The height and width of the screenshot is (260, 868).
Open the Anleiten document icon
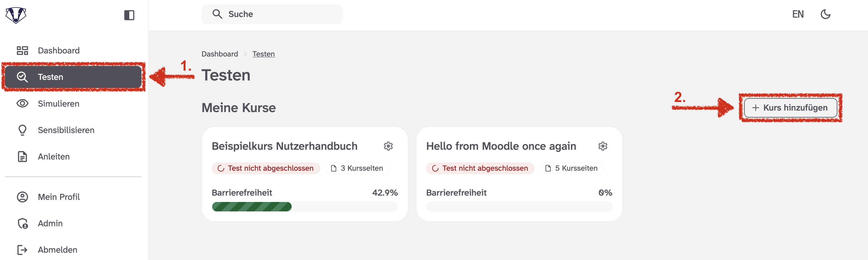click(22, 156)
